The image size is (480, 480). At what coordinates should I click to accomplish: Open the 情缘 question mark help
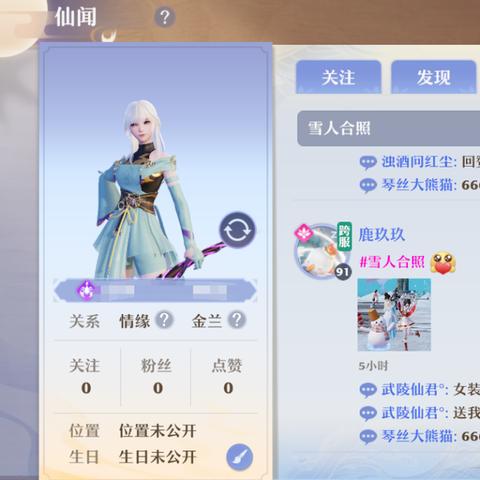[x=164, y=320]
